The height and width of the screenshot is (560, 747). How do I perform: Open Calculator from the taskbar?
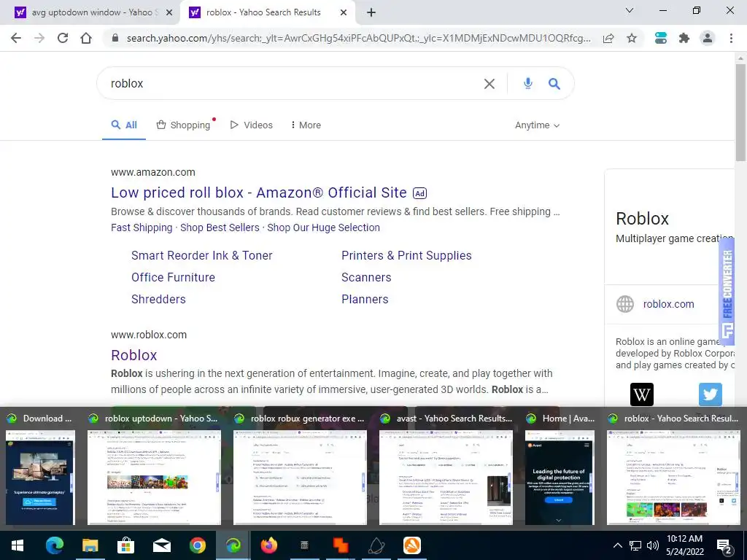click(304, 545)
